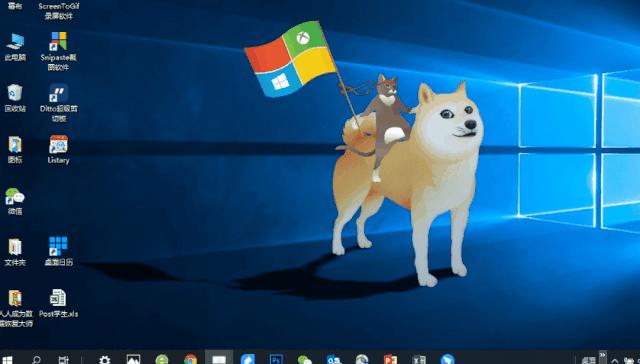Open the 微信 WeChat desktop shortcut
Viewport: 640px width, 364px height.
point(15,201)
